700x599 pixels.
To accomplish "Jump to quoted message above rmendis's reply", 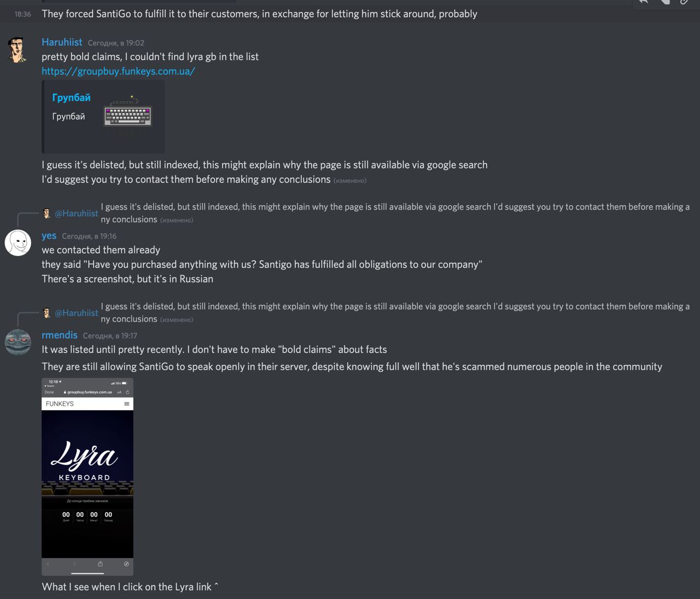I will click(x=395, y=312).
